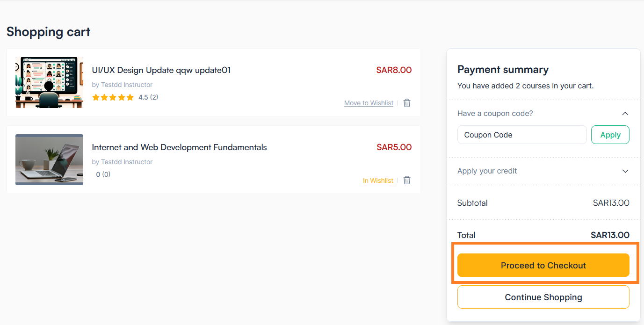Proceed to Checkout
This screenshot has width=644, height=325.
click(x=543, y=265)
